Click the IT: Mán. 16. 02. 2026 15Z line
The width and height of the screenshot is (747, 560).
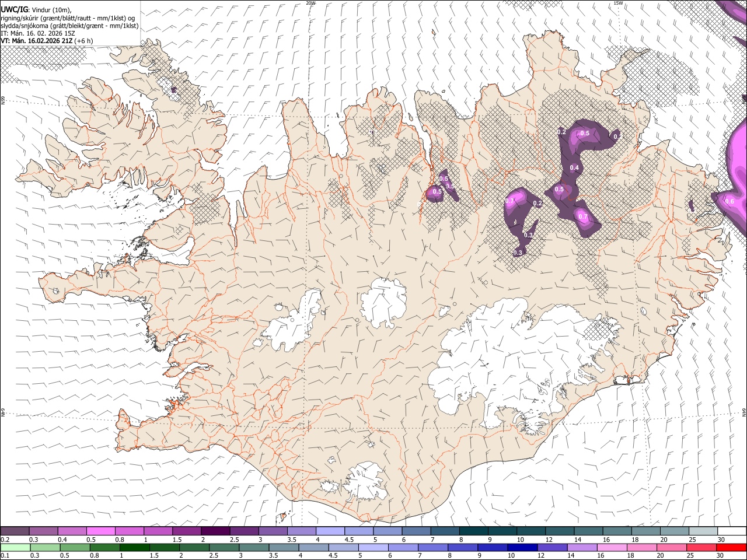[38, 33]
